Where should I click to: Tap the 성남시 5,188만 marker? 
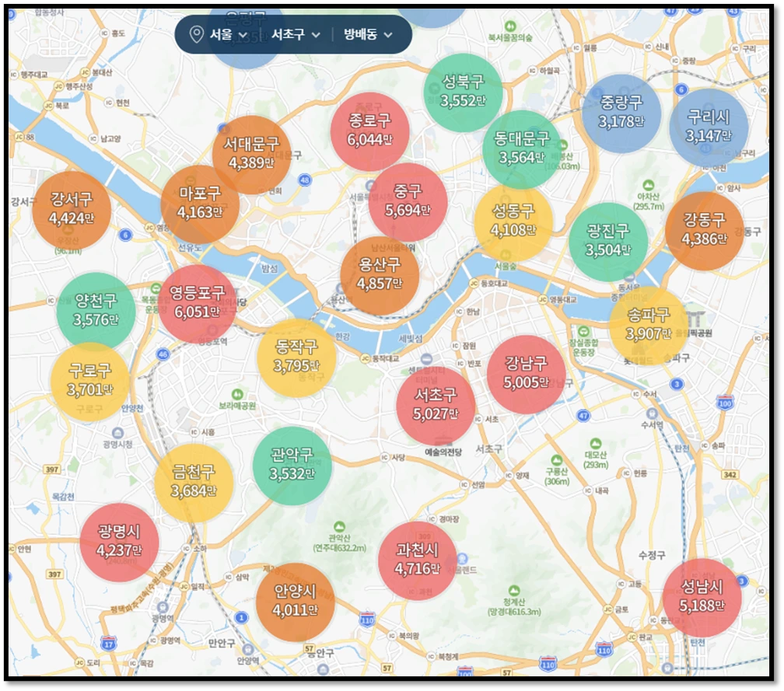coord(702,598)
